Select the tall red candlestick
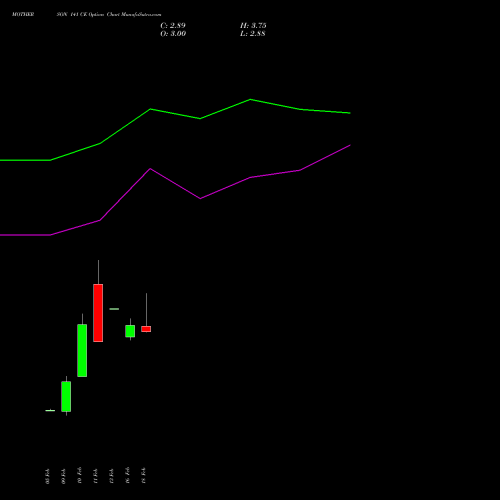Image resolution: width=500 pixels, height=500 pixels. [x=98, y=313]
